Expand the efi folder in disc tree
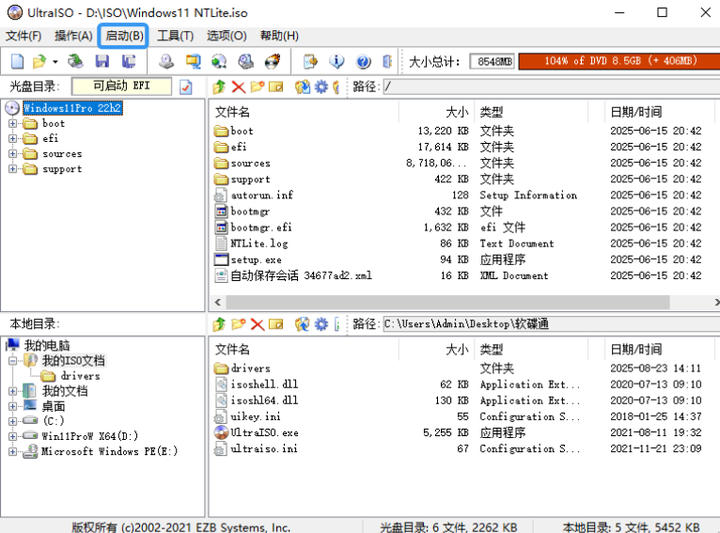The image size is (720, 533). coord(12,139)
